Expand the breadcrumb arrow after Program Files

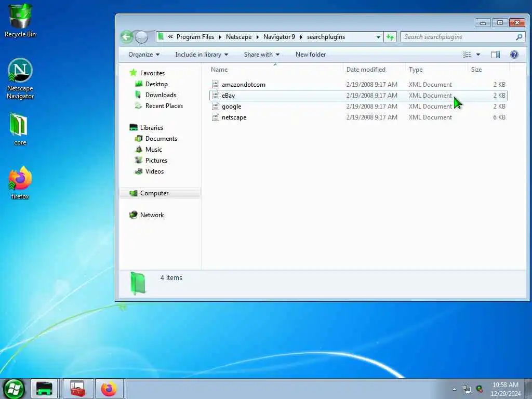[x=220, y=37]
